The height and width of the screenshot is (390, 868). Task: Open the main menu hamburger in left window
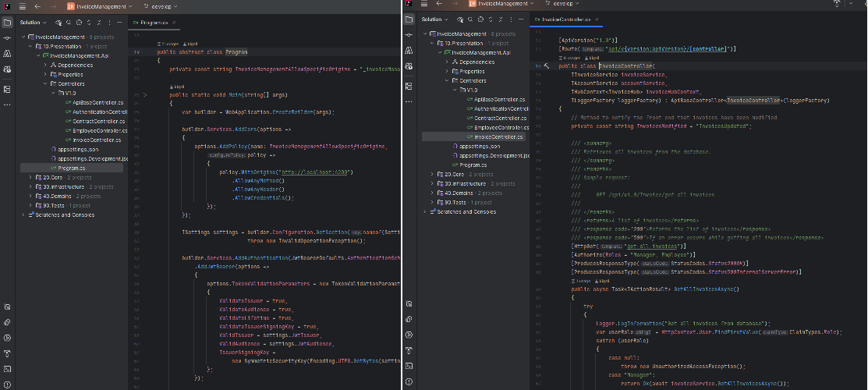(x=23, y=6)
